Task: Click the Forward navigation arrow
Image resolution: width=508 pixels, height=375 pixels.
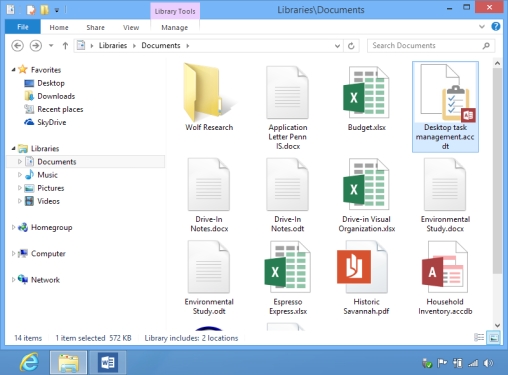Action: (x=36, y=45)
